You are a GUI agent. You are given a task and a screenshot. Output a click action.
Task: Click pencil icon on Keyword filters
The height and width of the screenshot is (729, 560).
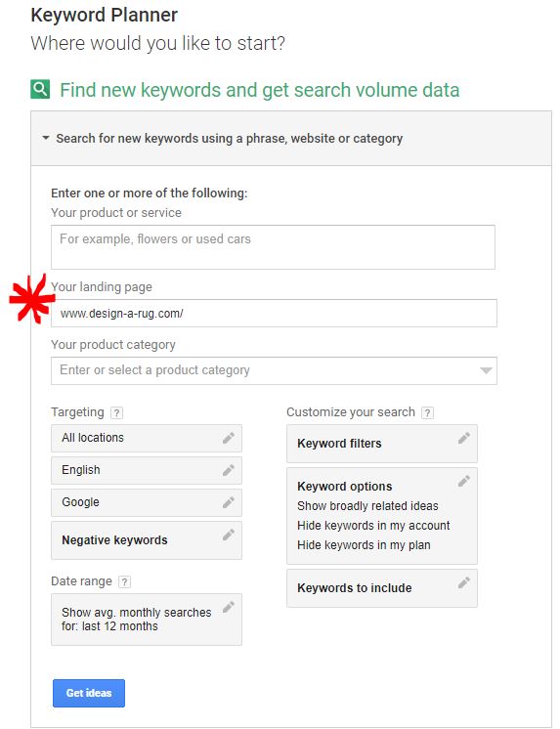(x=463, y=438)
